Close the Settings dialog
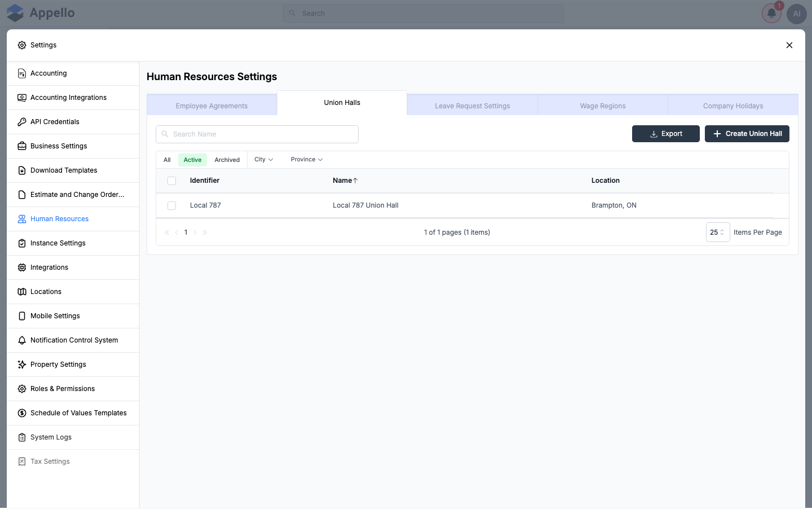 pos(789,45)
